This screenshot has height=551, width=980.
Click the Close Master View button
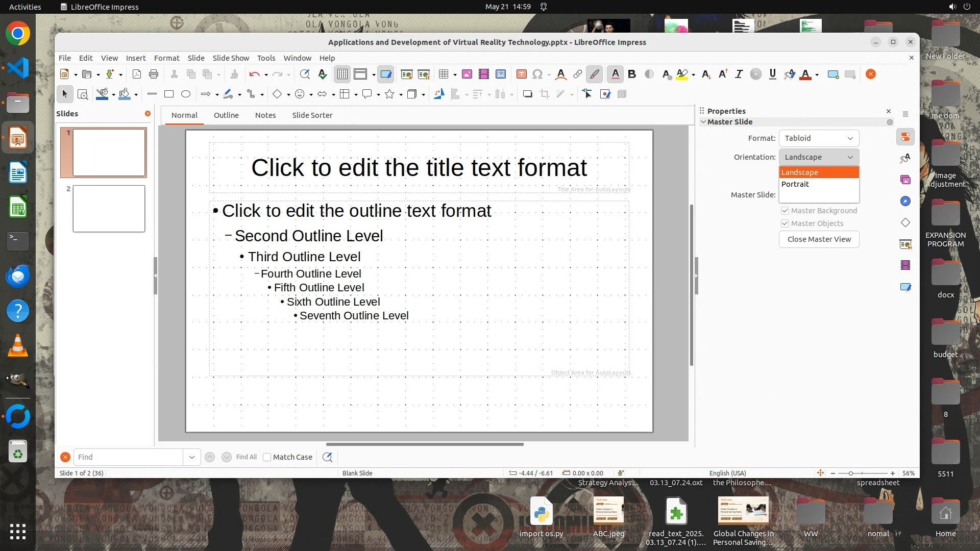click(x=819, y=239)
